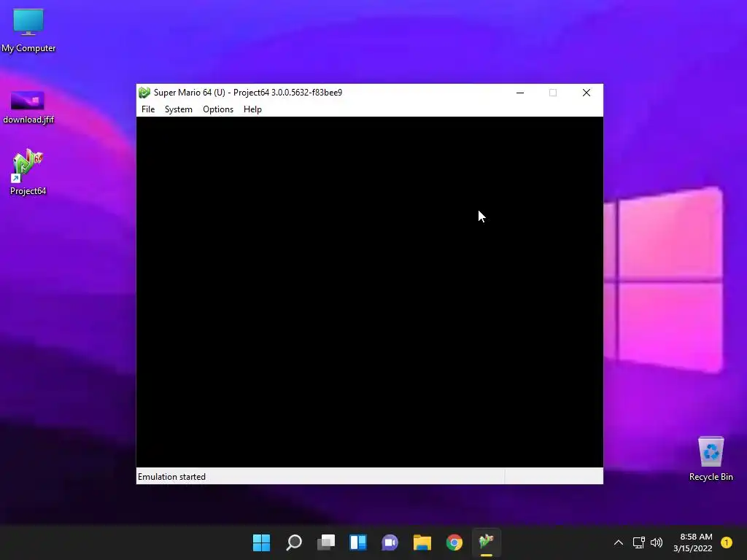
Task: Select the download.jfif desktop file
Action: point(28,108)
